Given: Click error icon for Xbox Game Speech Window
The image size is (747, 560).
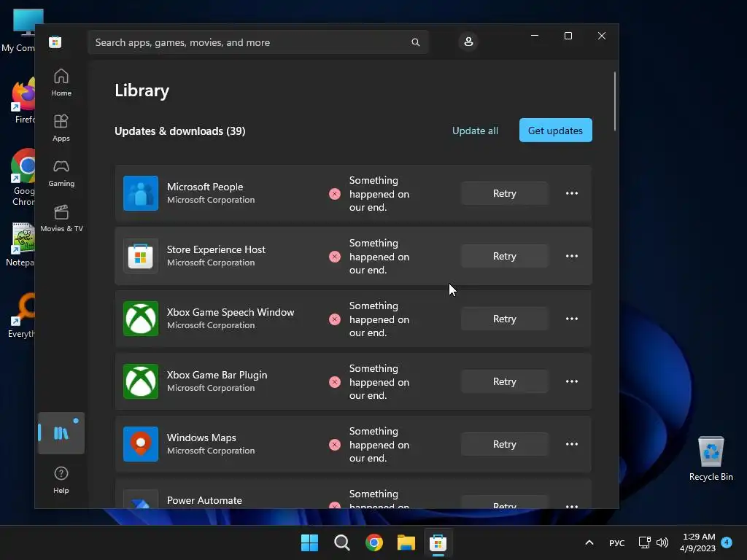Looking at the screenshot, I should [334, 319].
